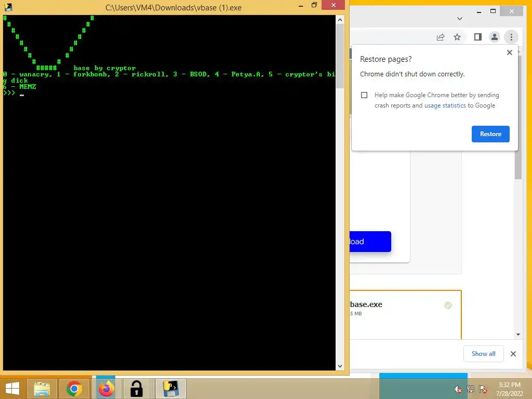Minimize the Chrome window
Viewport: 532px width, 399px height.
coord(478,11)
